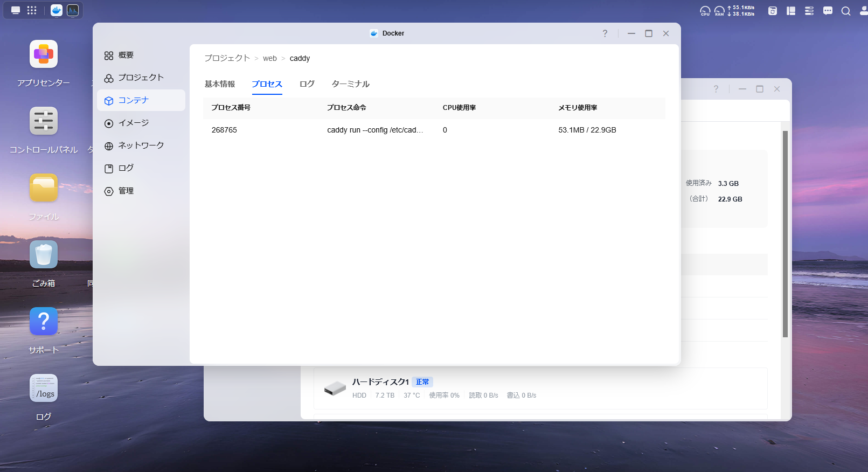Open the ごみ箱 trash icon
This screenshot has height=472, width=868.
(44, 254)
